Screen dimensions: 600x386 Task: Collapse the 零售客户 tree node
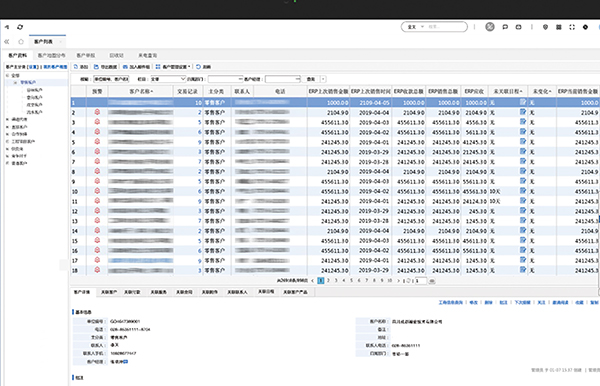(x=15, y=82)
